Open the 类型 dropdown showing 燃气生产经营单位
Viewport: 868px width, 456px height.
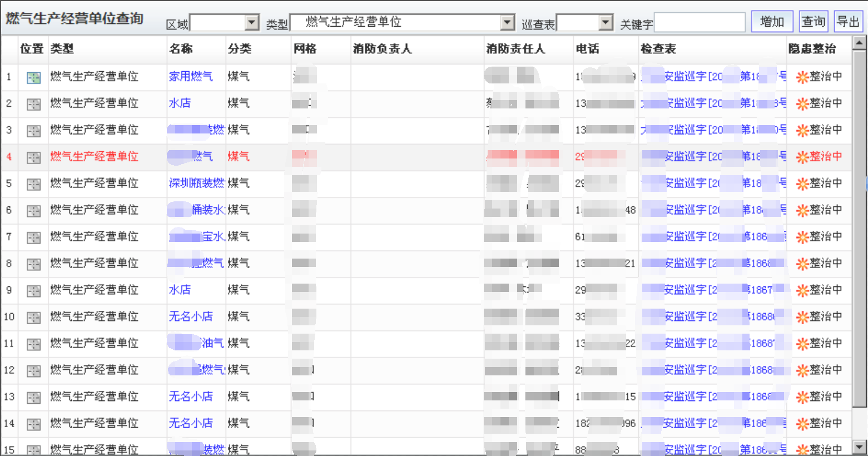pyautogui.click(x=507, y=23)
